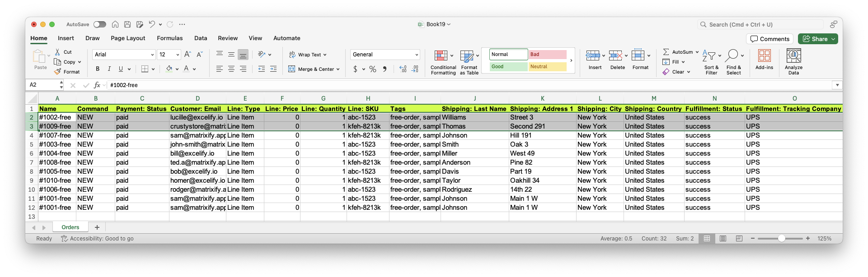Click the Analyze Data icon
The image size is (868, 277).
(x=793, y=56)
